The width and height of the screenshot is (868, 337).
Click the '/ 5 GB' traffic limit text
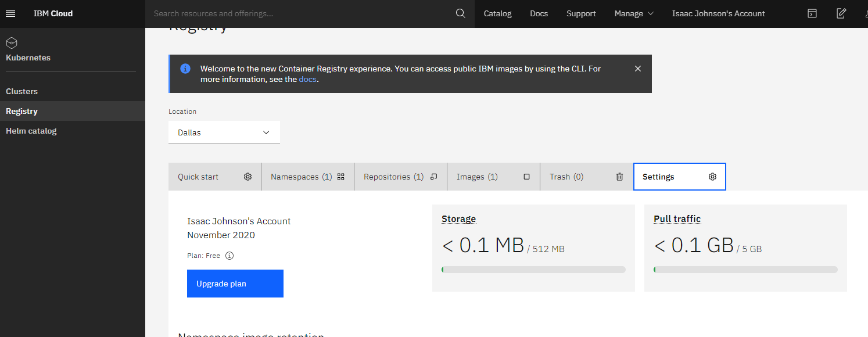(749, 249)
